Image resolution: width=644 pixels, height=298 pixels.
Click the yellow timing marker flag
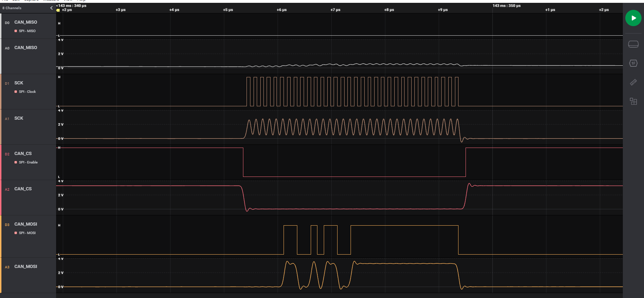(x=58, y=10)
